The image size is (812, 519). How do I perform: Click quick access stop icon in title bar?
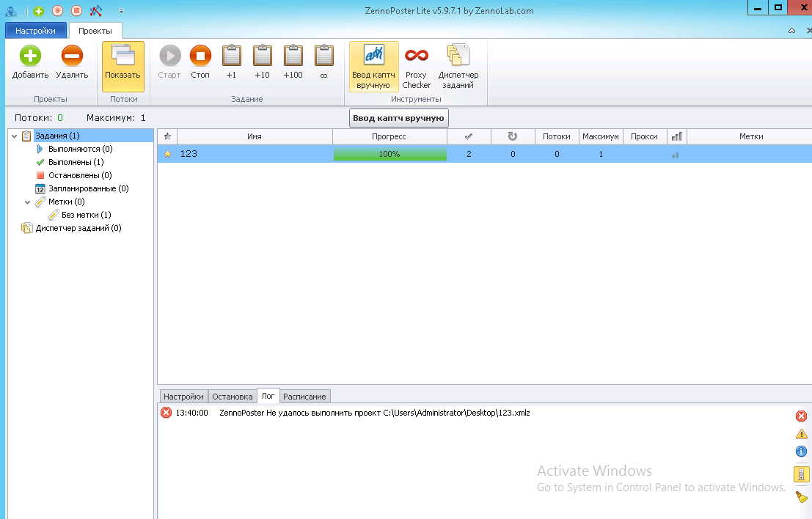pyautogui.click(x=76, y=11)
